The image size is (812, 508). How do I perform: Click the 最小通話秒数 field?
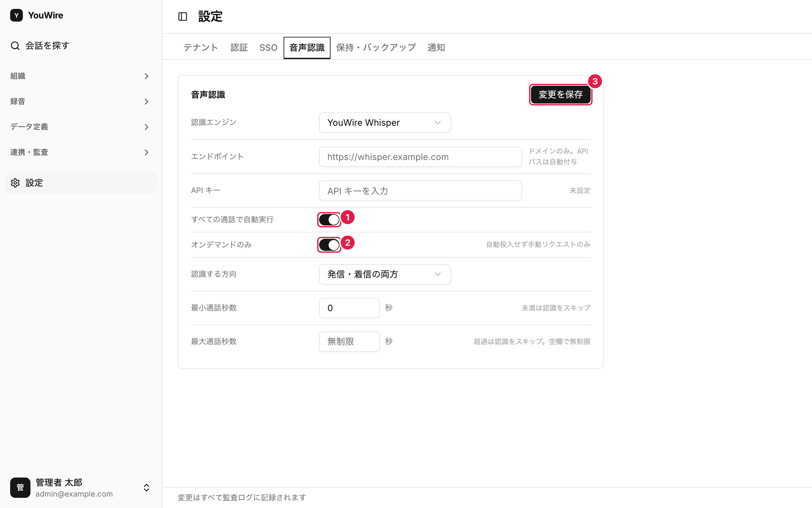tap(349, 308)
